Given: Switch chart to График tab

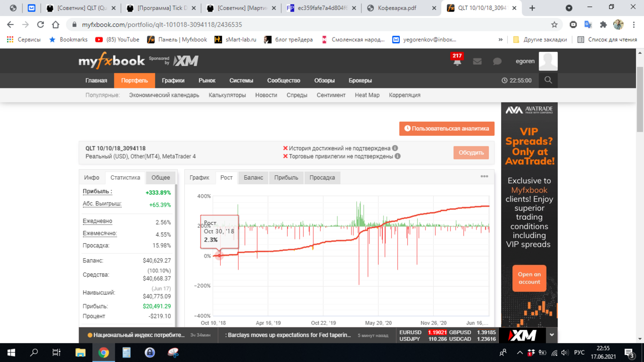Looking at the screenshot, I should (x=199, y=178).
